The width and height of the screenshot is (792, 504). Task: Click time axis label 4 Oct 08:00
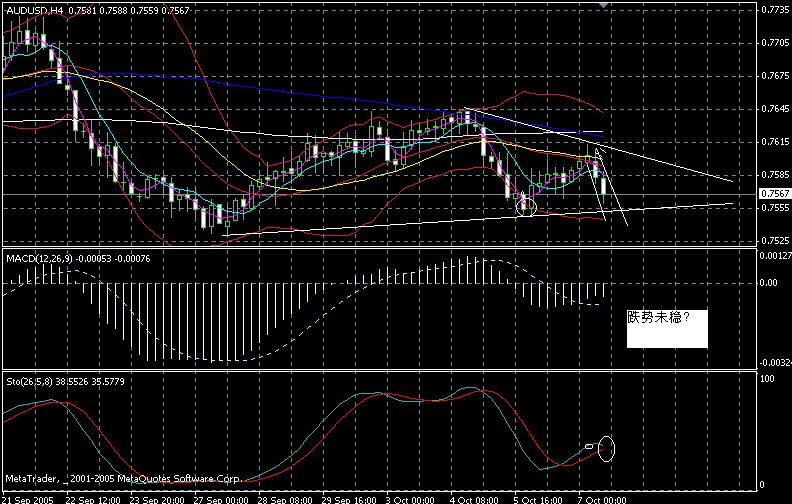(474, 500)
